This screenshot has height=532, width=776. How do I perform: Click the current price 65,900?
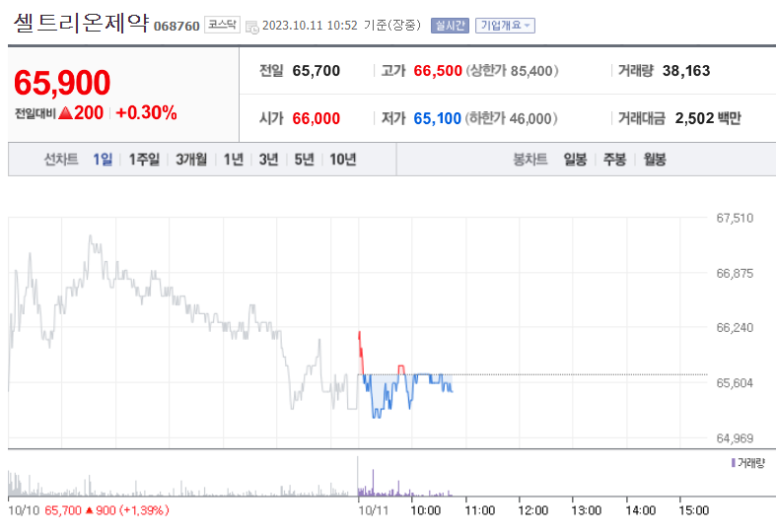coord(62,83)
